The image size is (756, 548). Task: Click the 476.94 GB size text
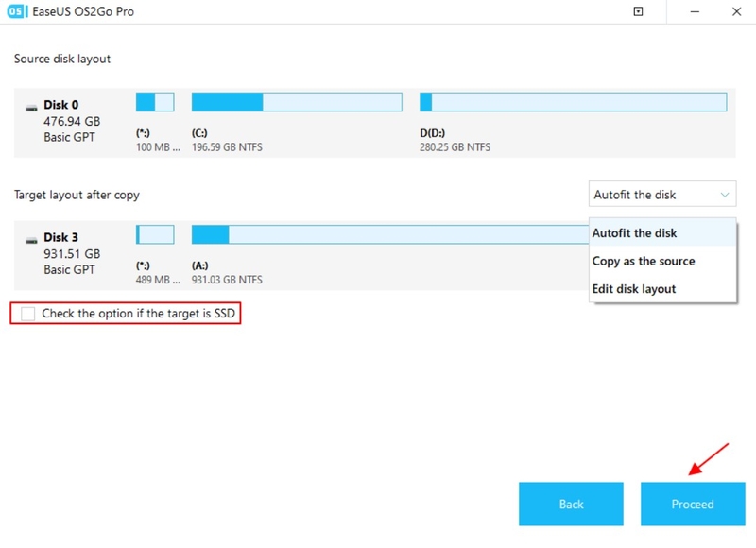(72, 121)
